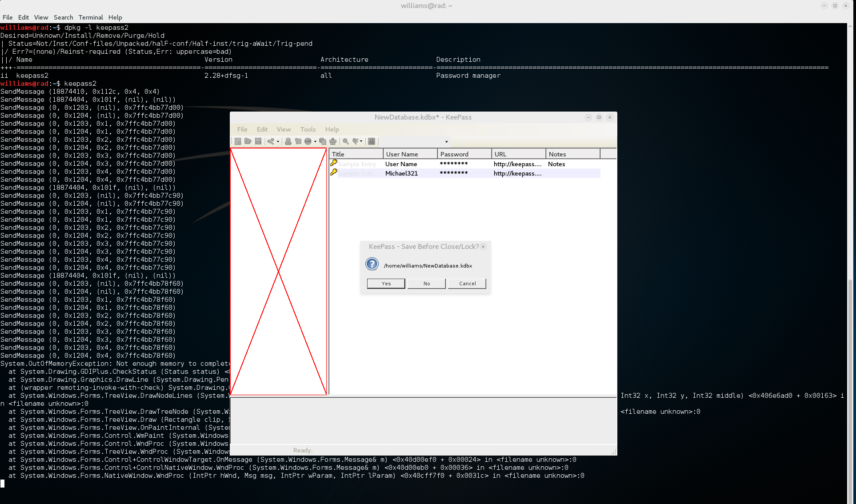Open terminal Edit menu
856x504 pixels.
[x=24, y=17]
